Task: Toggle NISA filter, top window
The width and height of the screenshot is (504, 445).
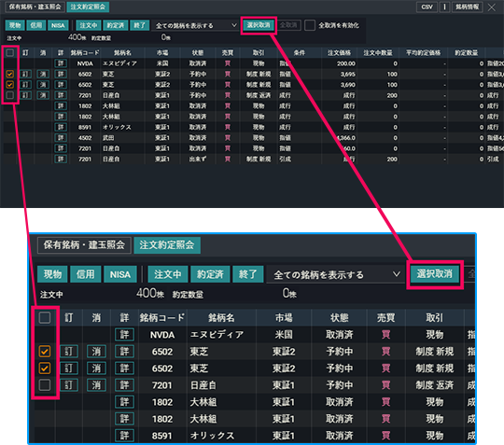Action: (x=58, y=25)
